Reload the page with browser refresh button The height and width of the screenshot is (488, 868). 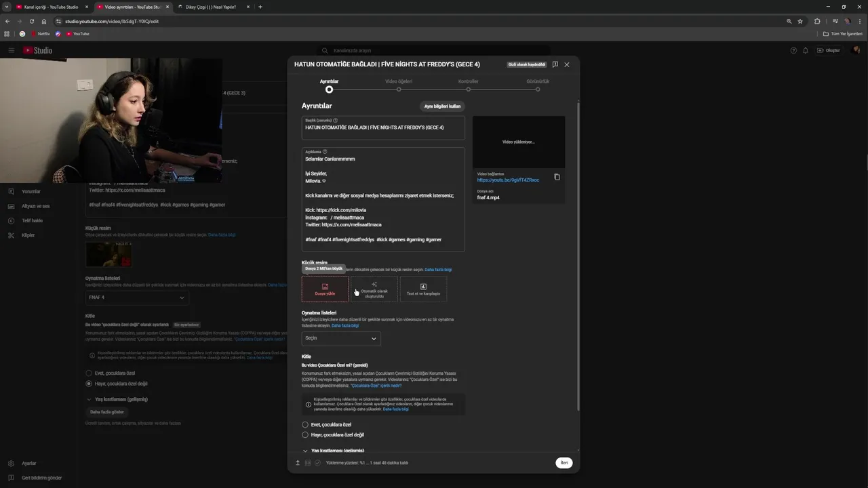pyautogui.click(x=31, y=21)
